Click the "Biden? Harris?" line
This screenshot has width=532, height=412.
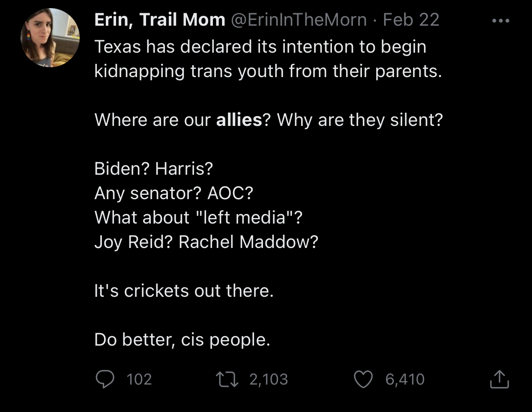(153, 169)
